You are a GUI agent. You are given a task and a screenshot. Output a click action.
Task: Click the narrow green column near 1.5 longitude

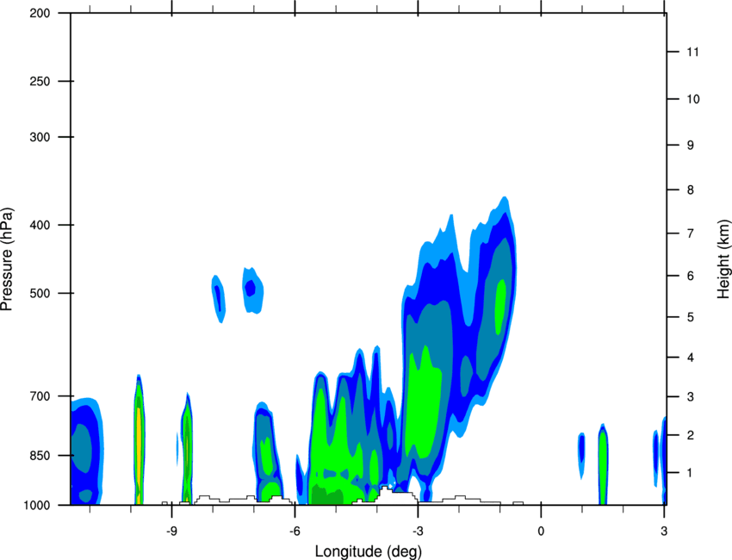(603, 468)
